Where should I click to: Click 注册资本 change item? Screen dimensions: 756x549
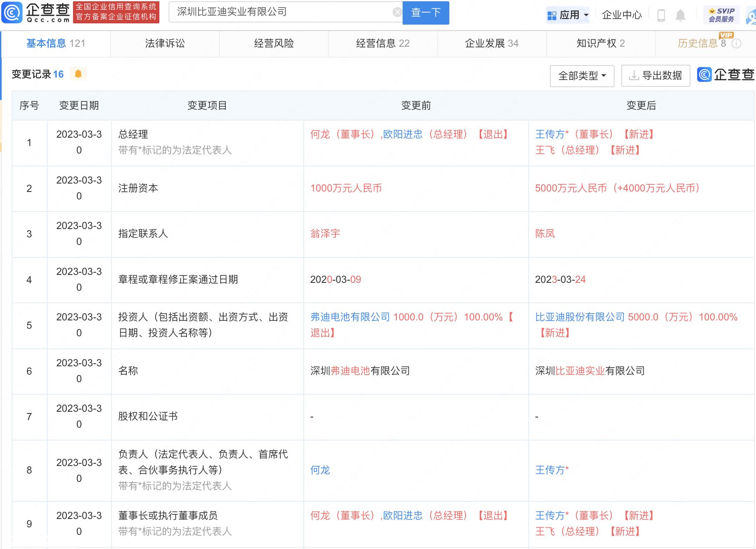[x=138, y=188]
